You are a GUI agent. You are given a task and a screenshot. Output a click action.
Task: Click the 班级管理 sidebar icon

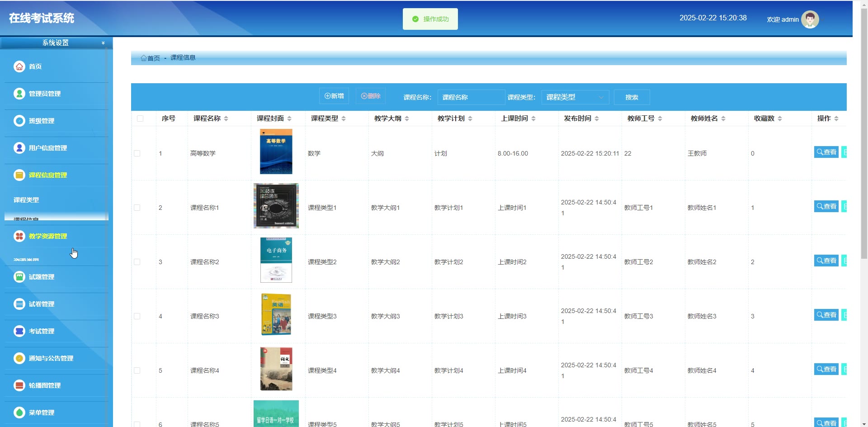[x=19, y=121]
